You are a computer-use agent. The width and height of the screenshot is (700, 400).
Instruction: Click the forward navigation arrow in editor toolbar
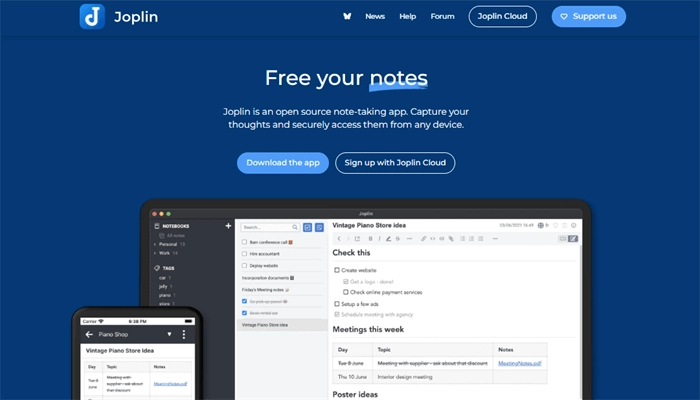[348, 239]
